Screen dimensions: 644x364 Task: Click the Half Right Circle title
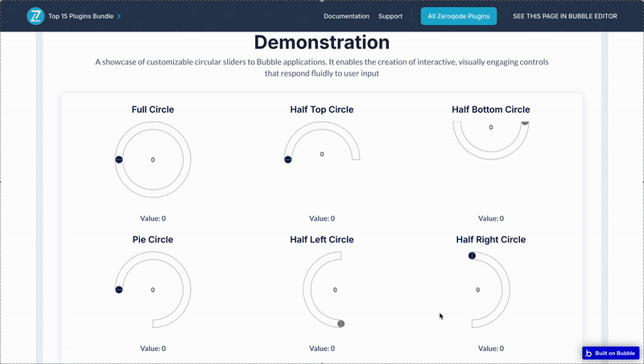[490, 239]
